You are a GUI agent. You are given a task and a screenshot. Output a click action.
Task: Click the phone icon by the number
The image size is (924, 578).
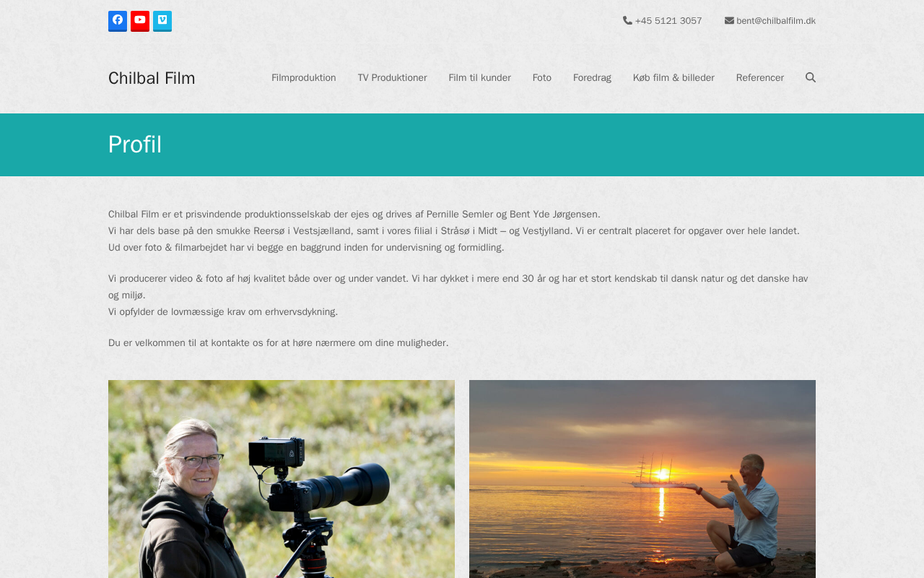tap(627, 20)
